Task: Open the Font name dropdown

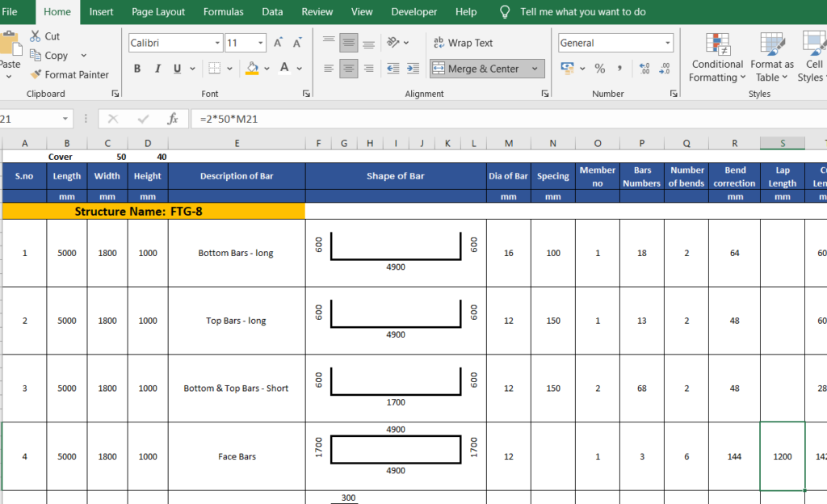Action: (x=217, y=43)
